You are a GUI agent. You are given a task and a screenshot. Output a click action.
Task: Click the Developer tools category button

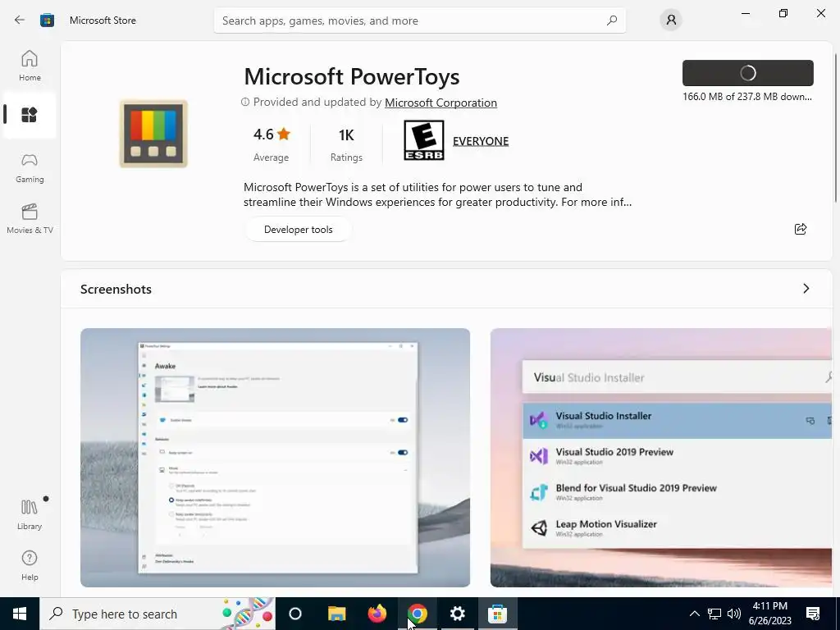(x=299, y=230)
